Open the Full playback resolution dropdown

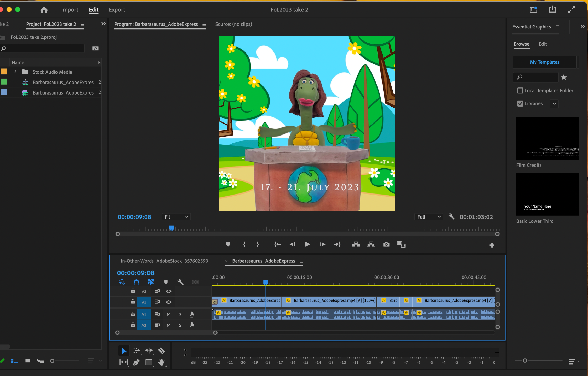pos(429,217)
